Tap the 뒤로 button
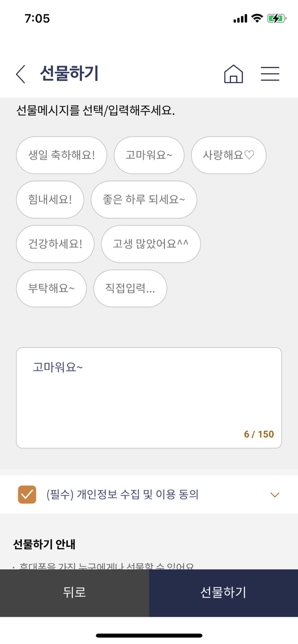Viewport: 298px width, 644px height. click(75, 593)
